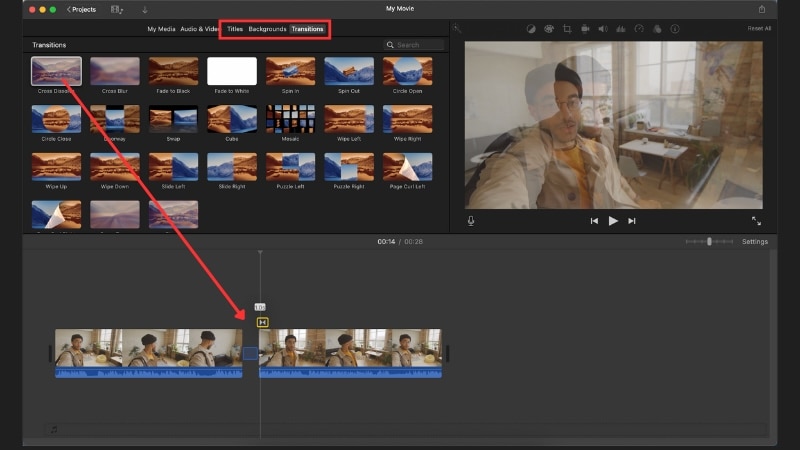800x450 pixels.
Task: Select the Spin Out transition
Action: pos(349,71)
